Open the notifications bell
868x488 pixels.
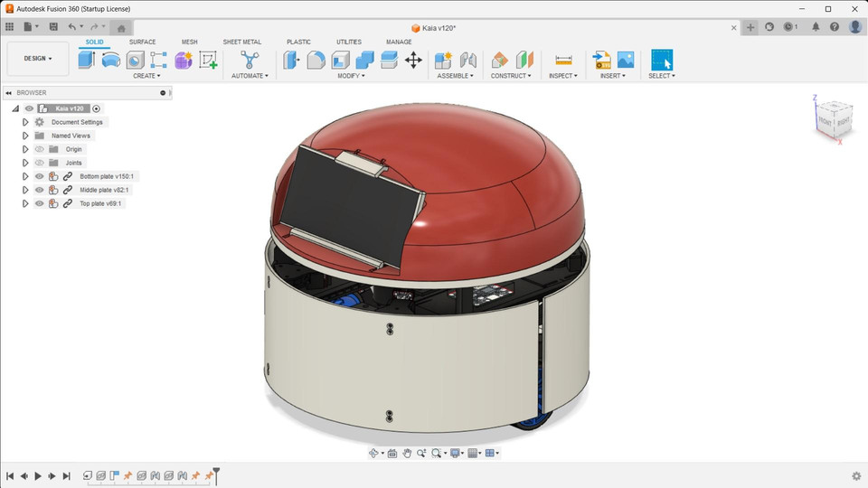(x=816, y=26)
